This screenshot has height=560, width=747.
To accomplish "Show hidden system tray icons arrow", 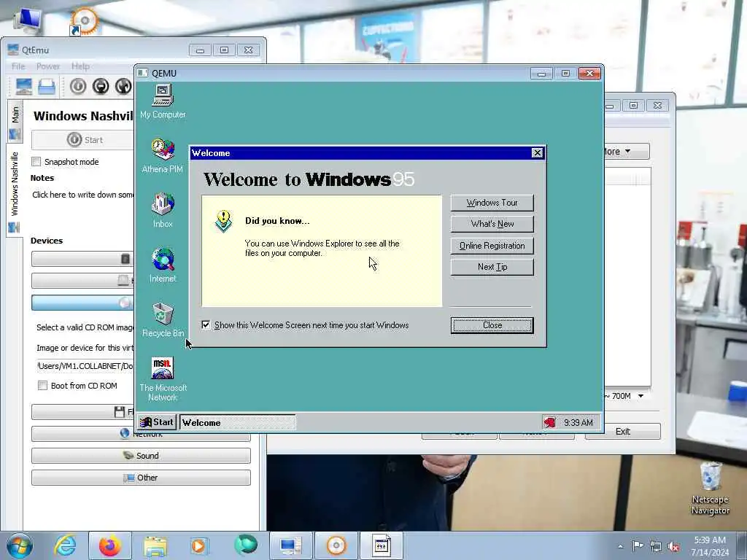I will pos(620,546).
